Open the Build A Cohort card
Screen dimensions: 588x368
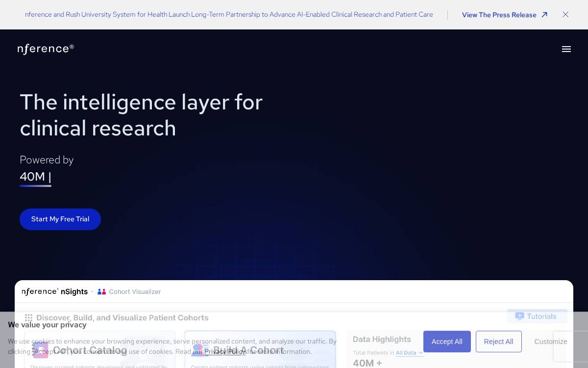260,349
